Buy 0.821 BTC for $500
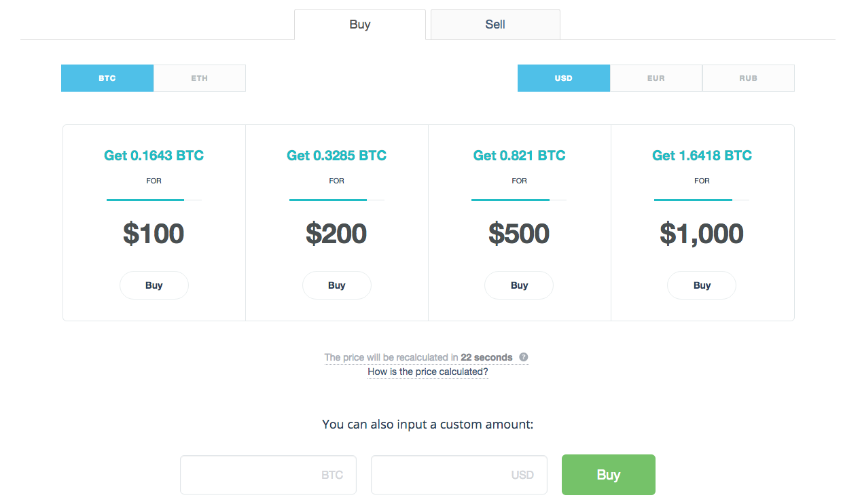 coord(519,285)
